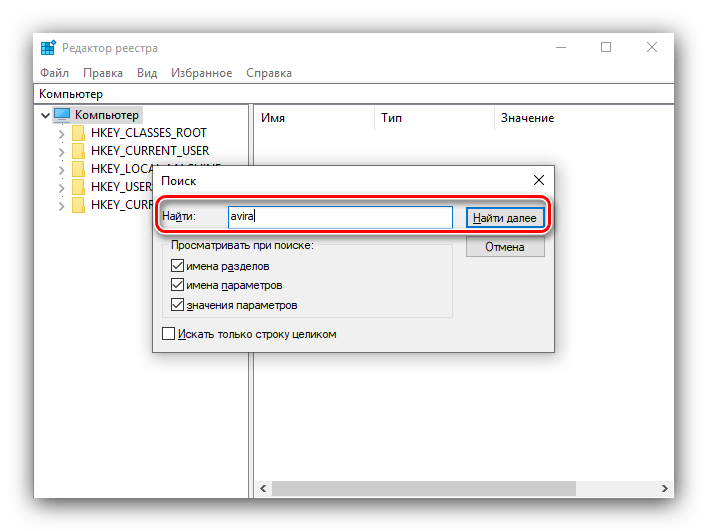Click the HKEY_CURRENT_CONFIG folder icon
The image size is (707, 531).
coord(78,205)
